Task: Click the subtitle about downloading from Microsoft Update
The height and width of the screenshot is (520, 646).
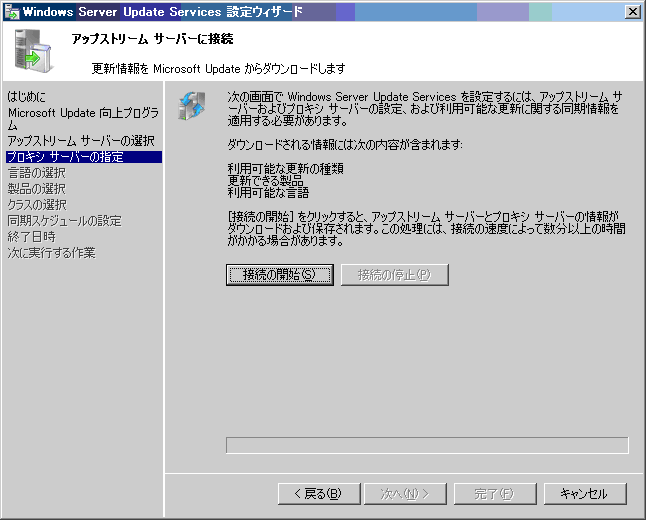Action: pos(218,68)
